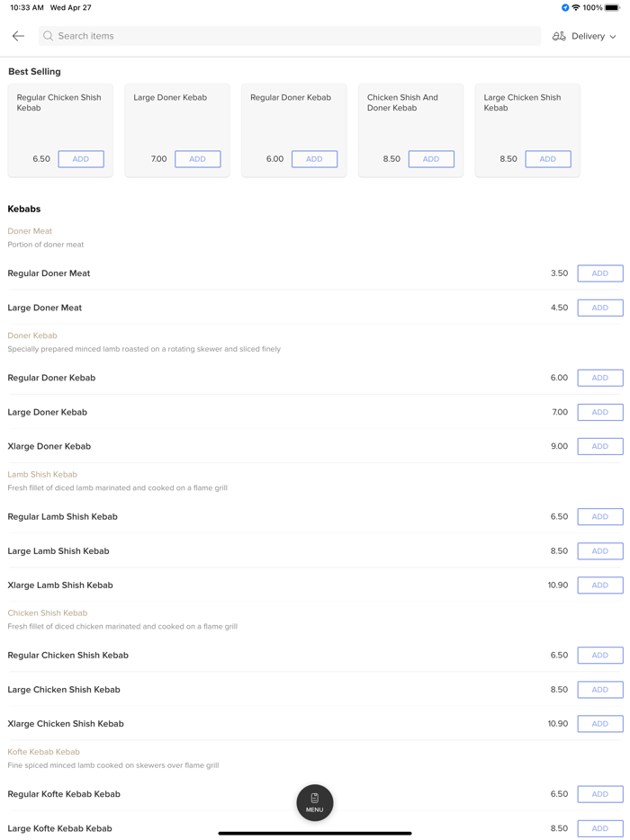
Task: Select Regular Kofte Kebab Kebab item name
Action: (x=64, y=794)
